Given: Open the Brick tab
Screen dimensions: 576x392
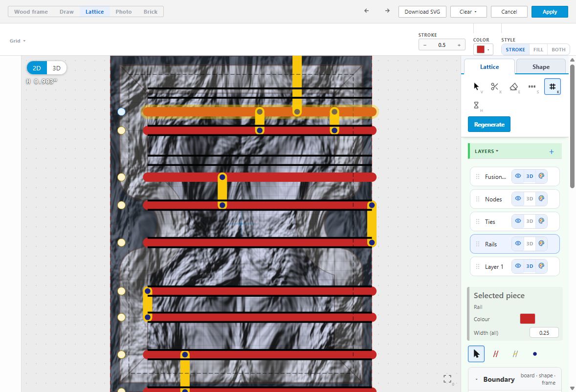Looking at the screenshot, I should tap(150, 12).
